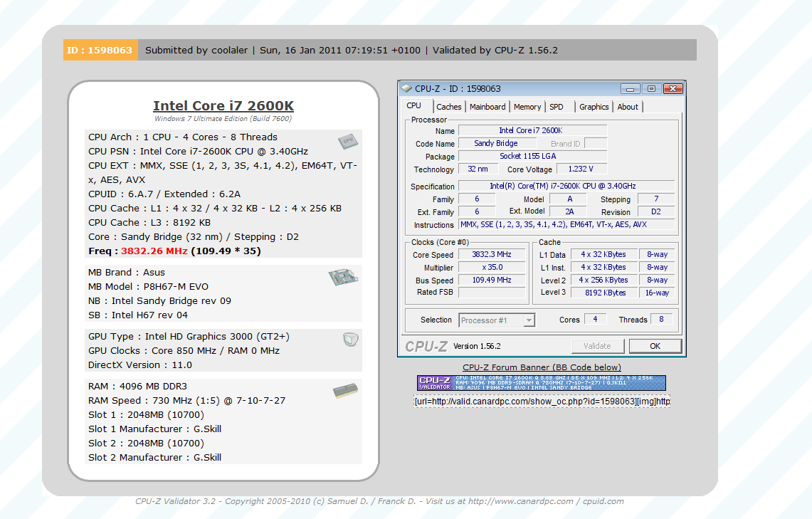The width and height of the screenshot is (812, 519).
Task: Click the DirectX Version : 11.0 line
Action: tap(139, 365)
